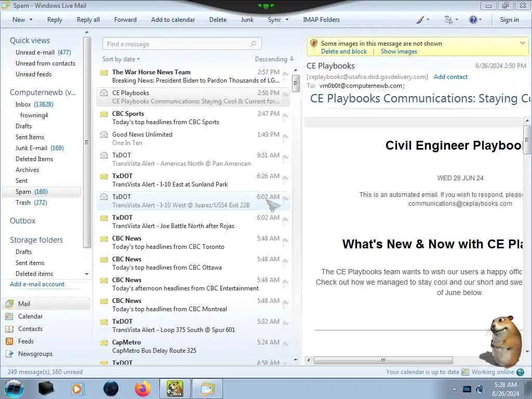
Task: Open the Newsgroups icon
Action: click(x=9, y=354)
